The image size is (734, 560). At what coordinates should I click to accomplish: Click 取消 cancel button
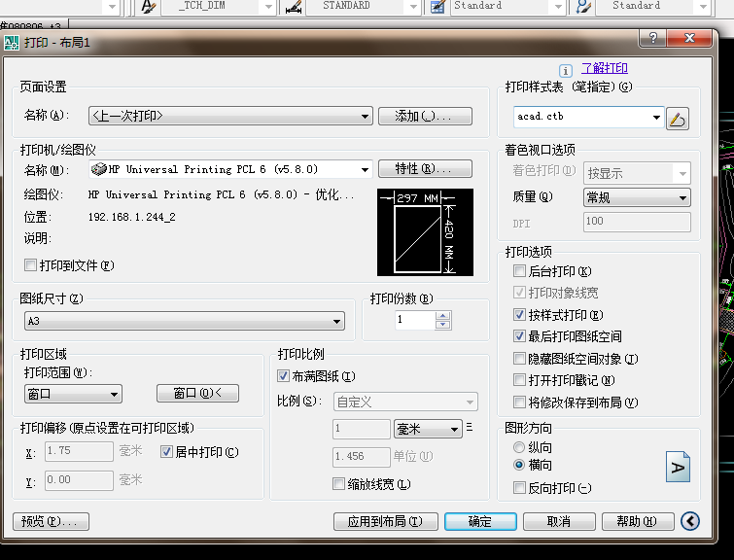(x=559, y=521)
